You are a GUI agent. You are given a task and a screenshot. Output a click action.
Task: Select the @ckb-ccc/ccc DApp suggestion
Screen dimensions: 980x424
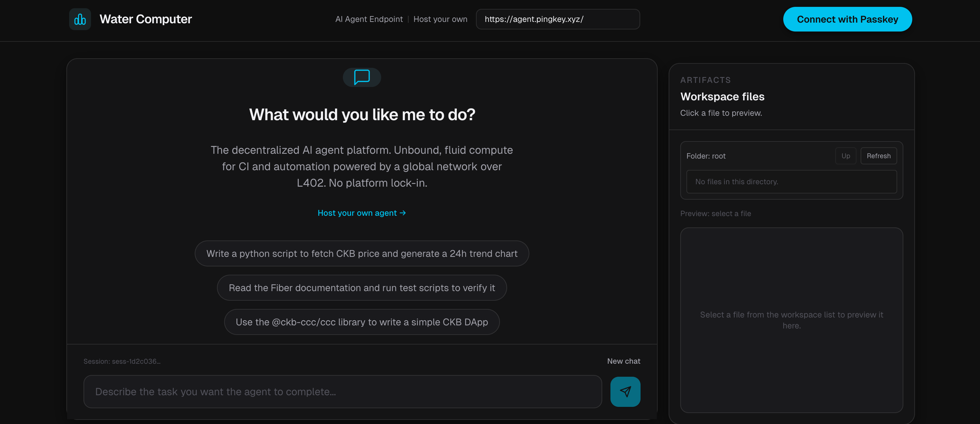(x=362, y=322)
